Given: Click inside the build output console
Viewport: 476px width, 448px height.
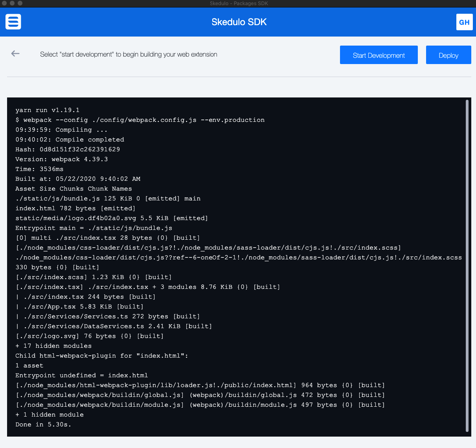Looking at the screenshot, I should point(236,267).
